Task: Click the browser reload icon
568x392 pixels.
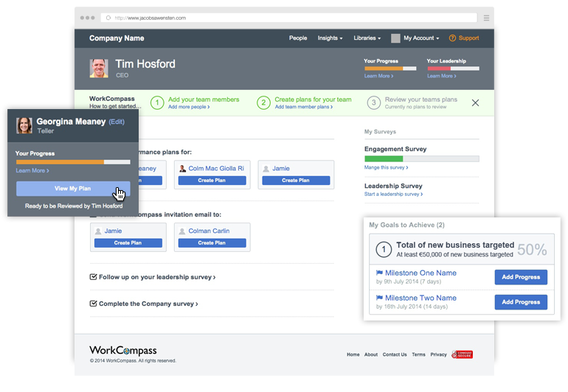Action: pos(108,18)
